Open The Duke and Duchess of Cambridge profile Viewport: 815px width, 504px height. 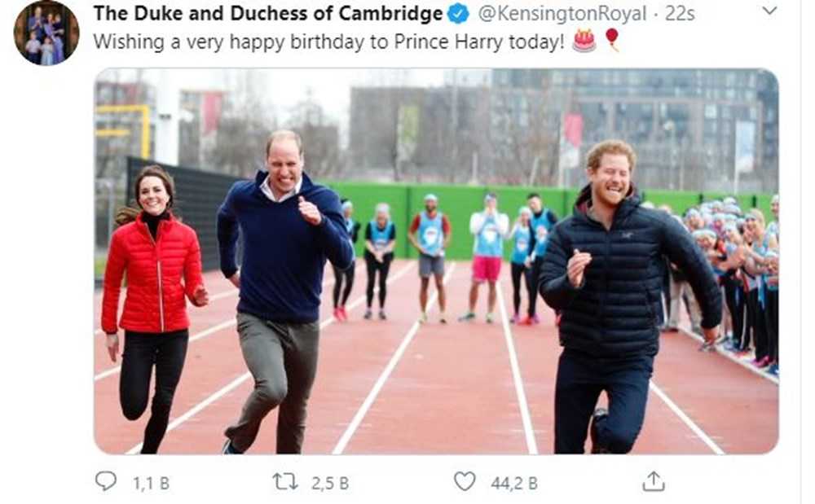(x=268, y=14)
